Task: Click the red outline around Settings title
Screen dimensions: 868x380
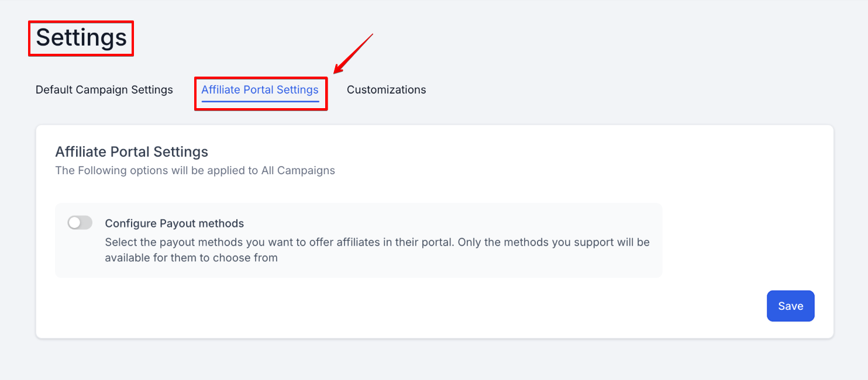Action: pyautogui.click(x=29, y=39)
